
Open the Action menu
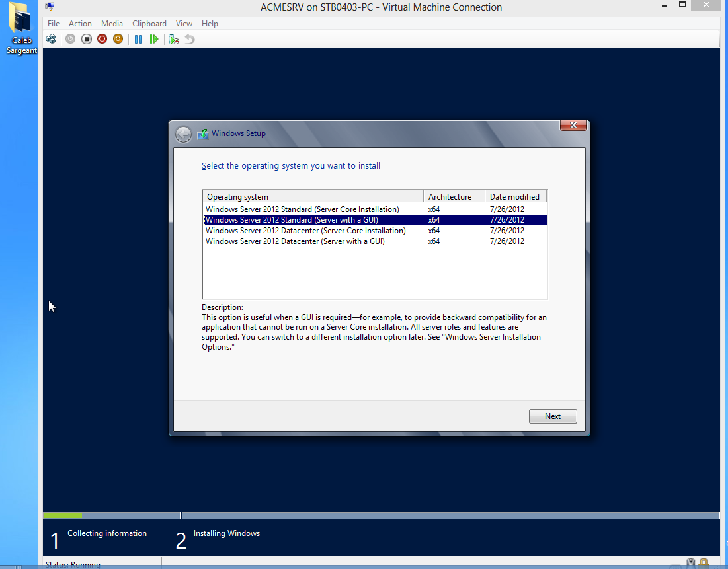pos(80,24)
